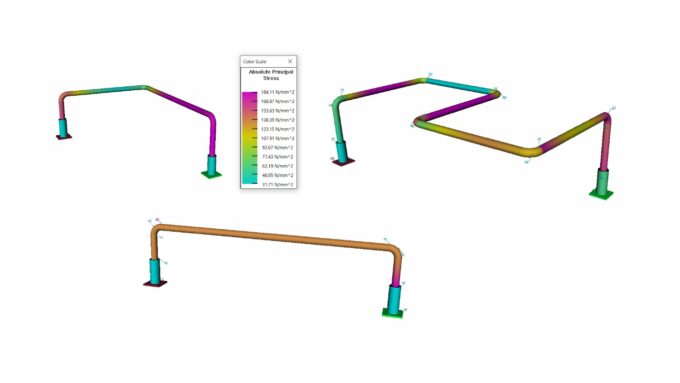The width and height of the screenshot is (680, 383).
Task: Click the 184.11 N/mm^2 maximum stress label
Action: (x=278, y=92)
